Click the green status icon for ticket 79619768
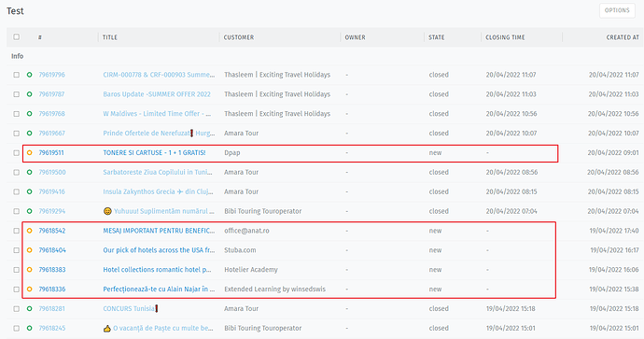The image size is (644, 339). (30, 114)
